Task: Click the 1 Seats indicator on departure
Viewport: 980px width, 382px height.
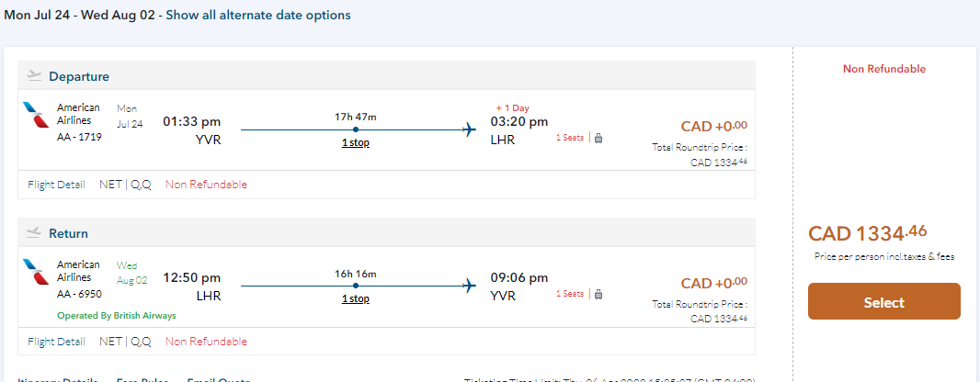Action: [x=568, y=138]
